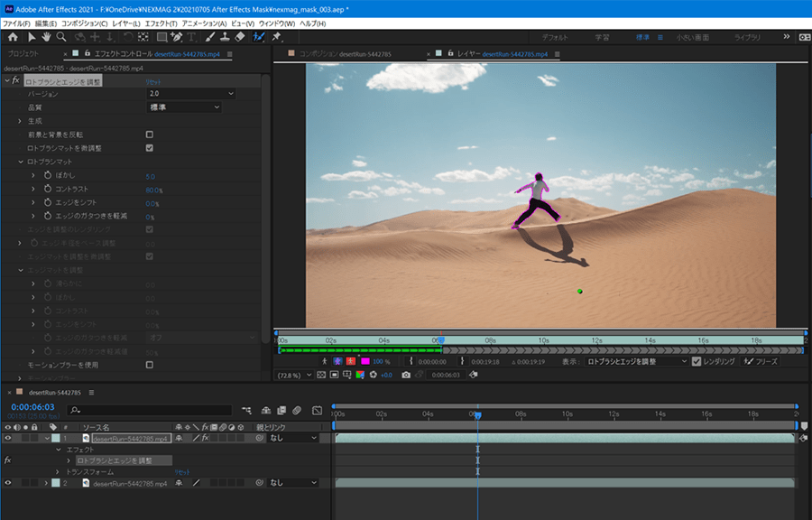Click the Home icon in toolbar
The image size is (812, 520).
(13, 37)
